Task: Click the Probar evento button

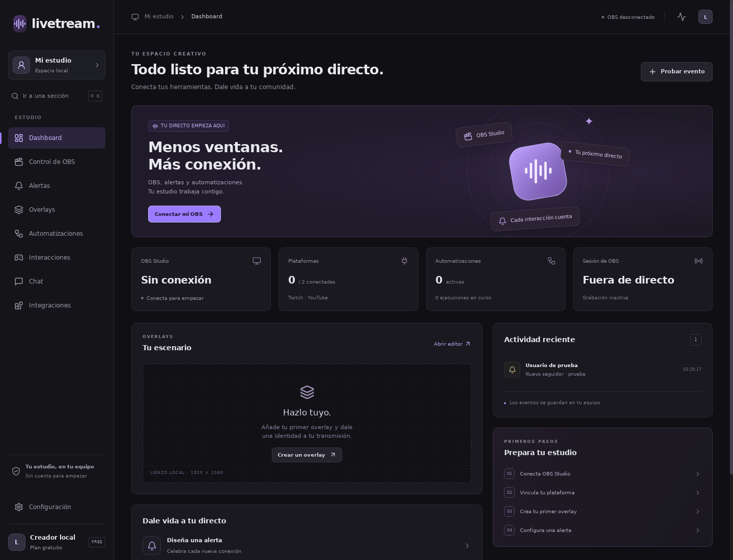Action: (676, 72)
